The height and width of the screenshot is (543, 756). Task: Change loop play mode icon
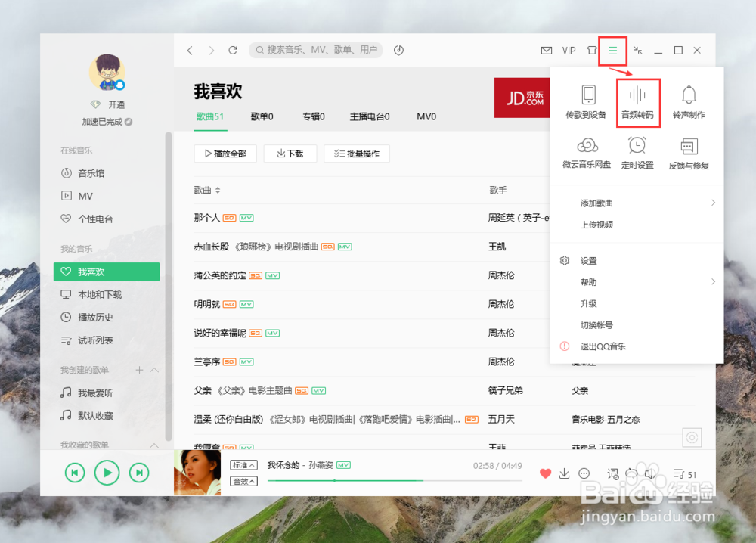click(631, 473)
